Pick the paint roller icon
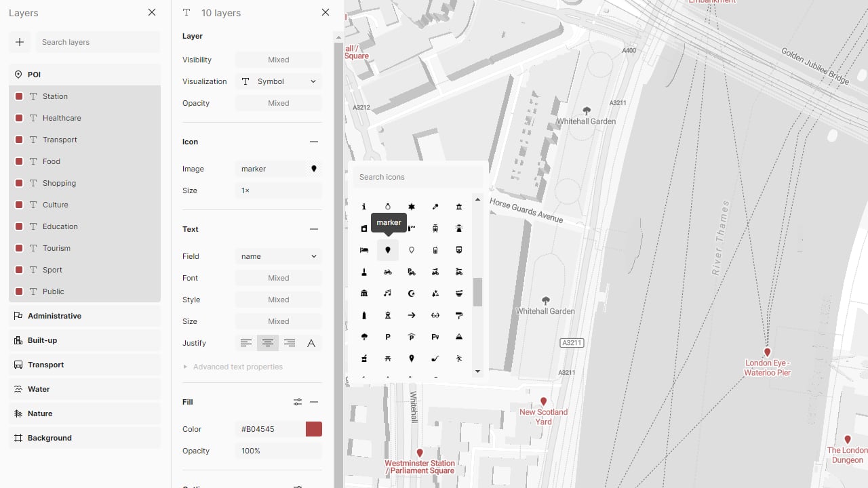The width and height of the screenshot is (868, 488). pos(459,315)
